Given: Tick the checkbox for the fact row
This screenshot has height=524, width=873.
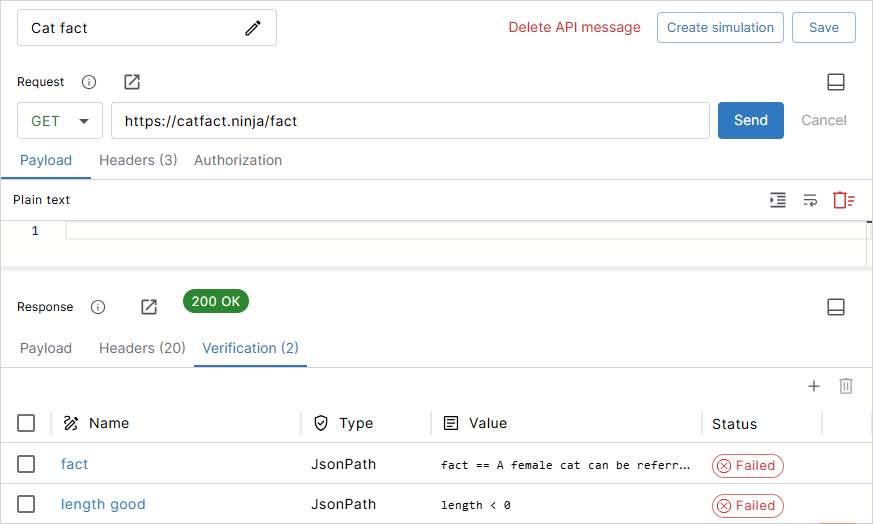Looking at the screenshot, I should tap(26, 464).
